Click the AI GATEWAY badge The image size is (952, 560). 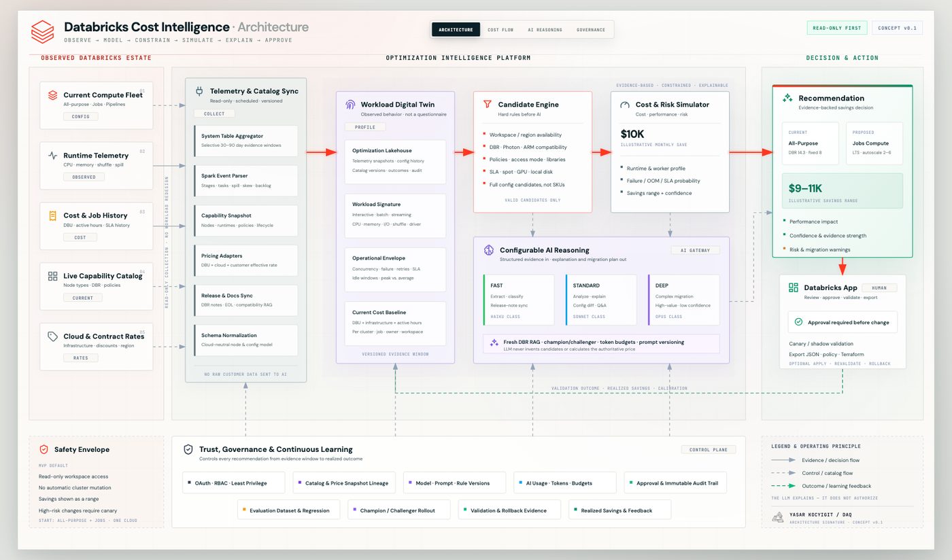click(695, 250)
